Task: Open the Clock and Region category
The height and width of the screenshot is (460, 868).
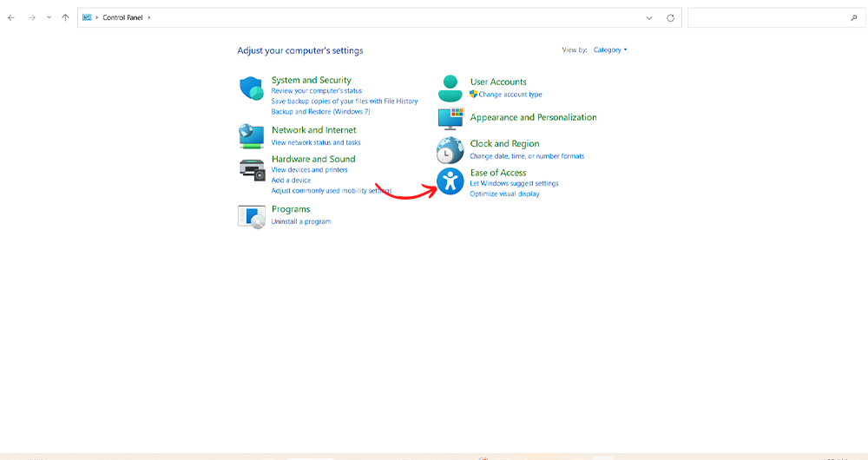Action: [x=504, y=143]
